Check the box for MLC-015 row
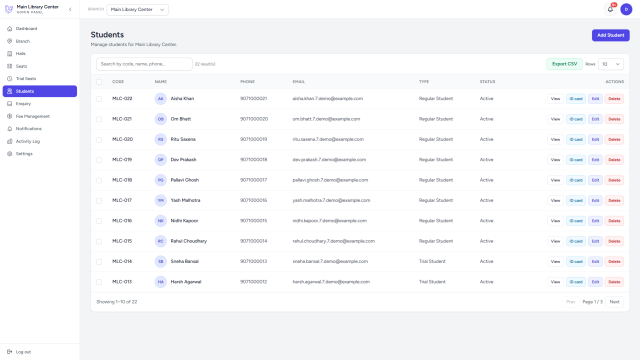Image resolution: width=640 pixels, height=360 pixels. [x=99, y=241]
